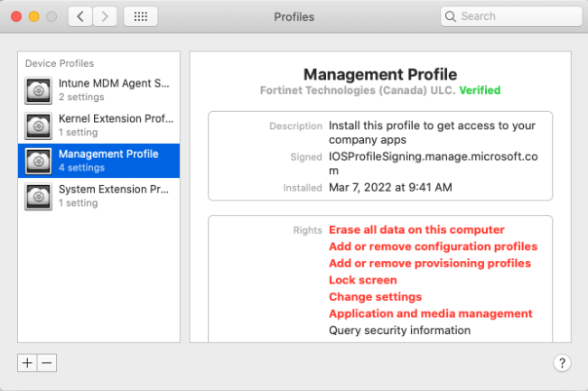Click the Lock screen right entry
Image resolution: width=588 pixels, height=391 pixels.
coord(362,280)
